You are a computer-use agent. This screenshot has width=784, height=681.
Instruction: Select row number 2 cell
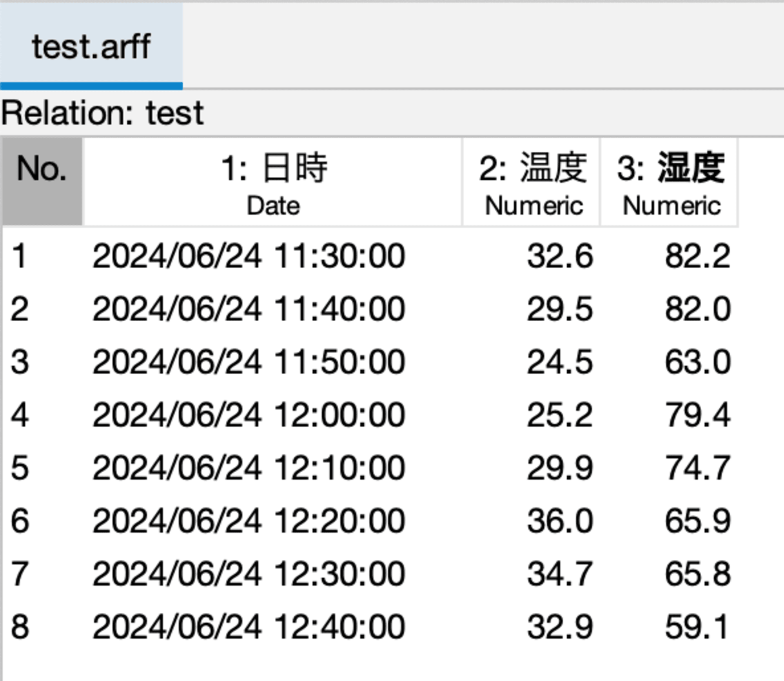[x=43, y=309]
